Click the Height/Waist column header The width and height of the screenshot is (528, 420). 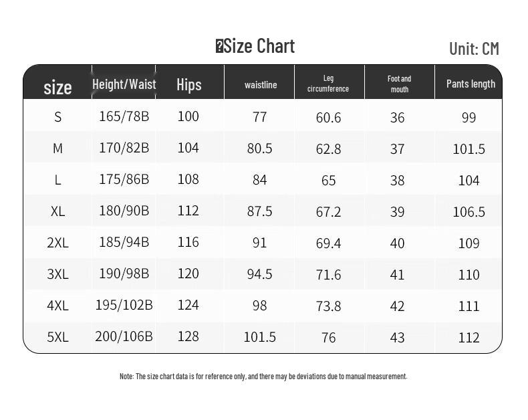(124, 84)
